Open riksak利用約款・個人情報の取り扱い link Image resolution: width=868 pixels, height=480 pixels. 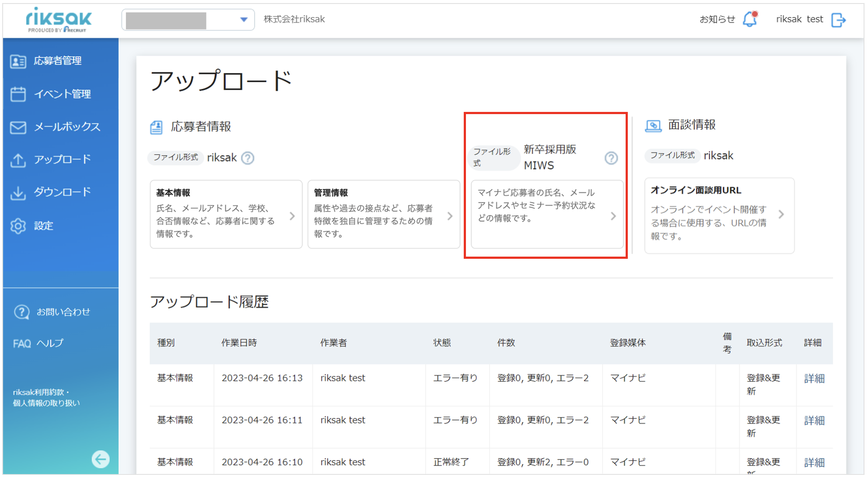46,397
